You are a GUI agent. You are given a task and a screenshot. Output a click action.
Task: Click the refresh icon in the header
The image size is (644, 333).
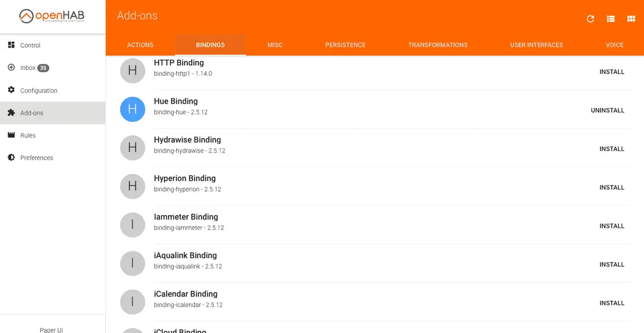(x=590, y=19)
